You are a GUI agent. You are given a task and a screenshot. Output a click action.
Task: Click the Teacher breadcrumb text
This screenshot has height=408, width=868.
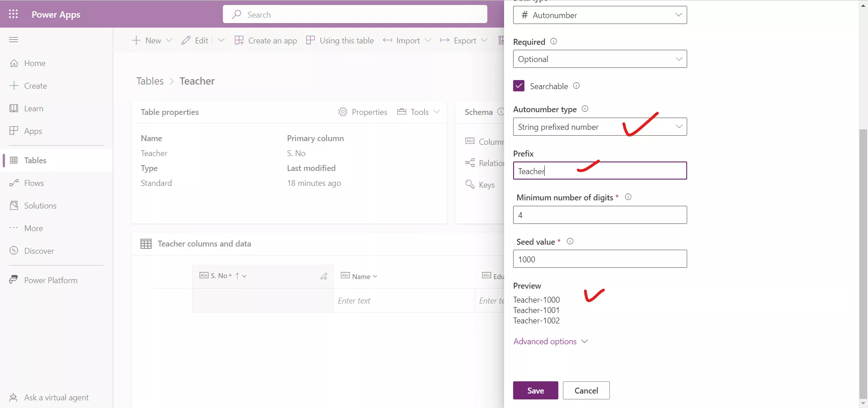(197, 81)
